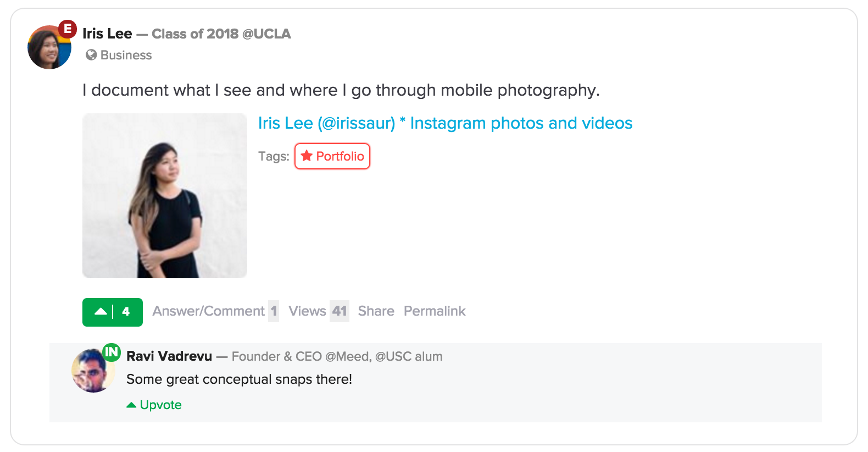This screenshot has width=868, height=452.
Task: Open the Iris Lee Instagram photos link
Action: tap(445, 123)
